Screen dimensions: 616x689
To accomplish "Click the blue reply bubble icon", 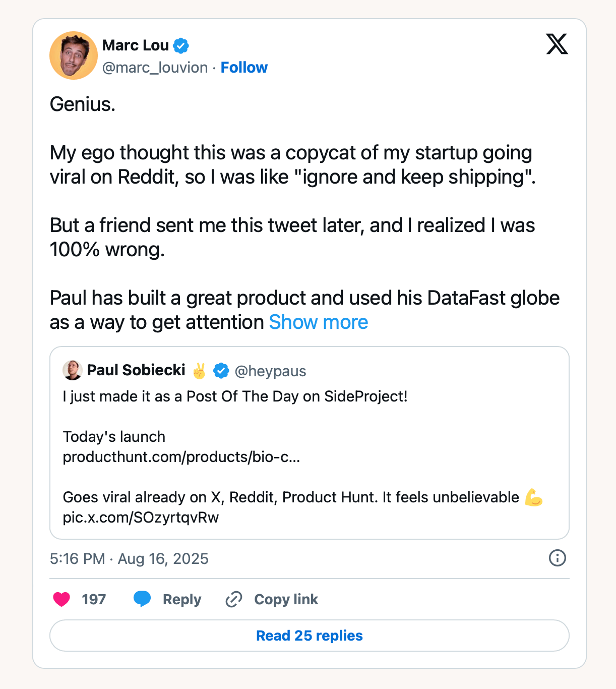I will coord(142,599).
